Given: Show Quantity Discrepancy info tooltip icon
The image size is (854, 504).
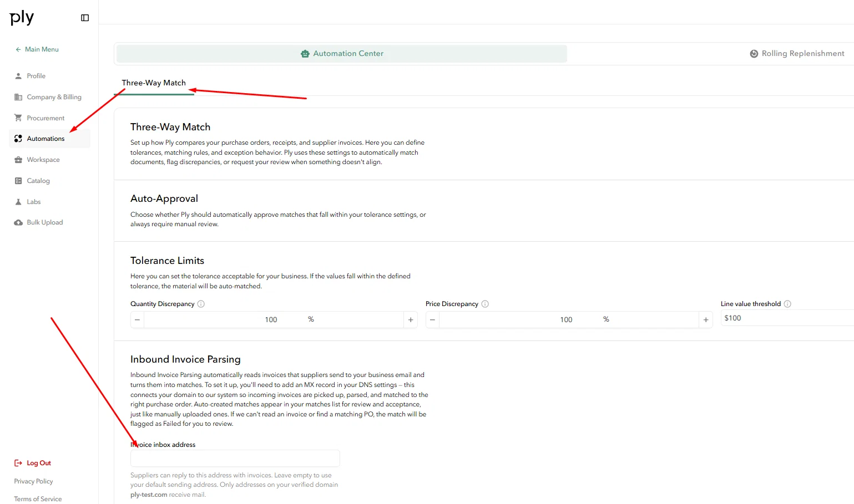Looking at the screenshot, I should [201, 304].
